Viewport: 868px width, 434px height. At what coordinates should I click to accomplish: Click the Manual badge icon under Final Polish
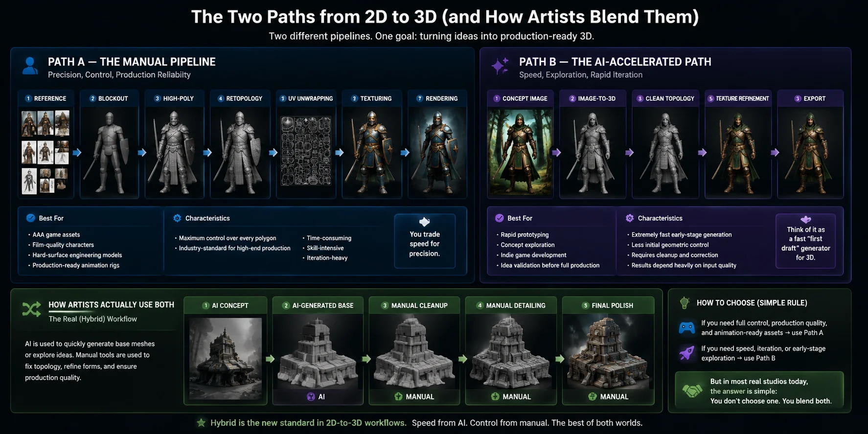[592, 397]
